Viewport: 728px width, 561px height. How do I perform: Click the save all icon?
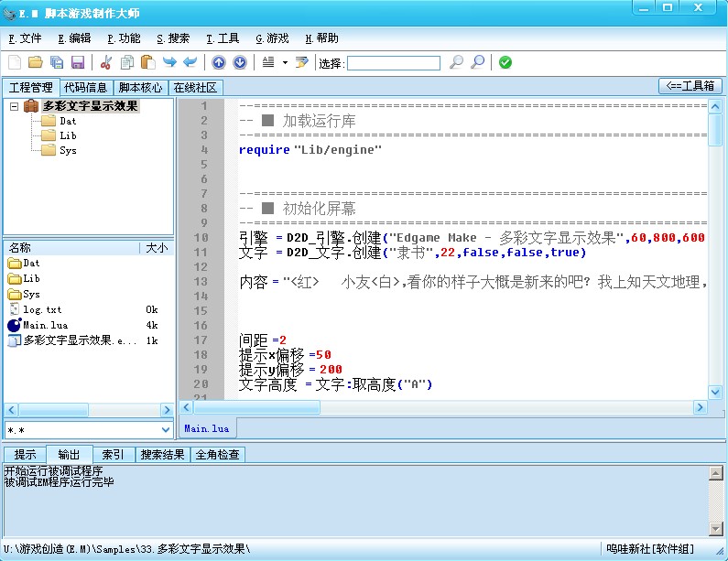coord(56,62)
